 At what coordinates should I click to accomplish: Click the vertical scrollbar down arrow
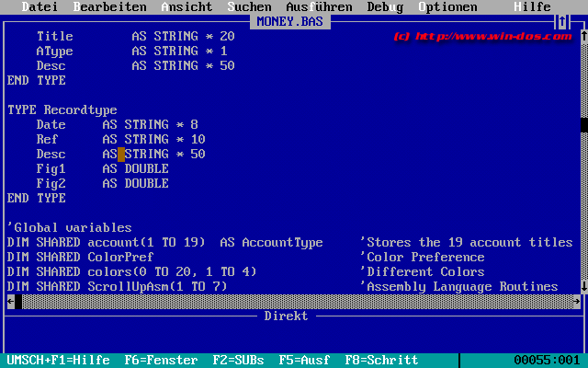pos(583,286)
